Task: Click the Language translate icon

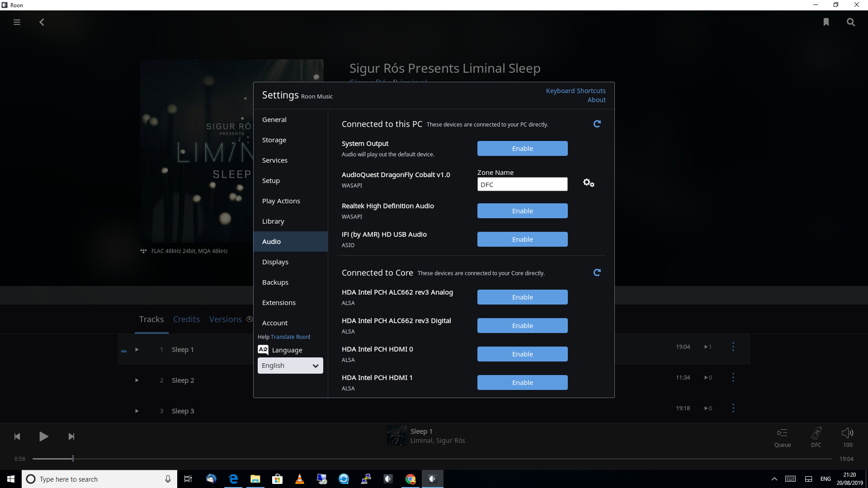Action: point(263,350)
